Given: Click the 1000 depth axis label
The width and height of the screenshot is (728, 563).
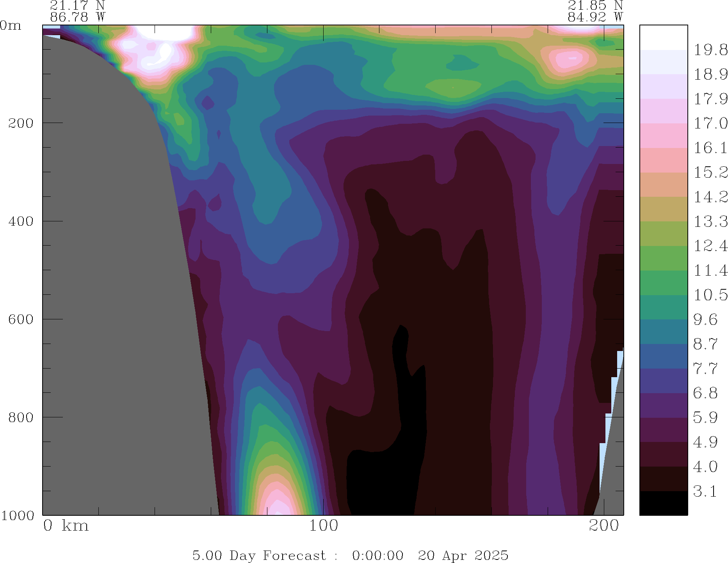Looking at the screenshot, I should (18, 515).
